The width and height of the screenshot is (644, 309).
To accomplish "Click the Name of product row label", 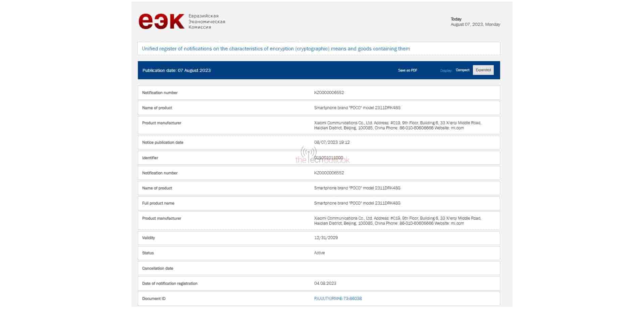I will point(157,108).
